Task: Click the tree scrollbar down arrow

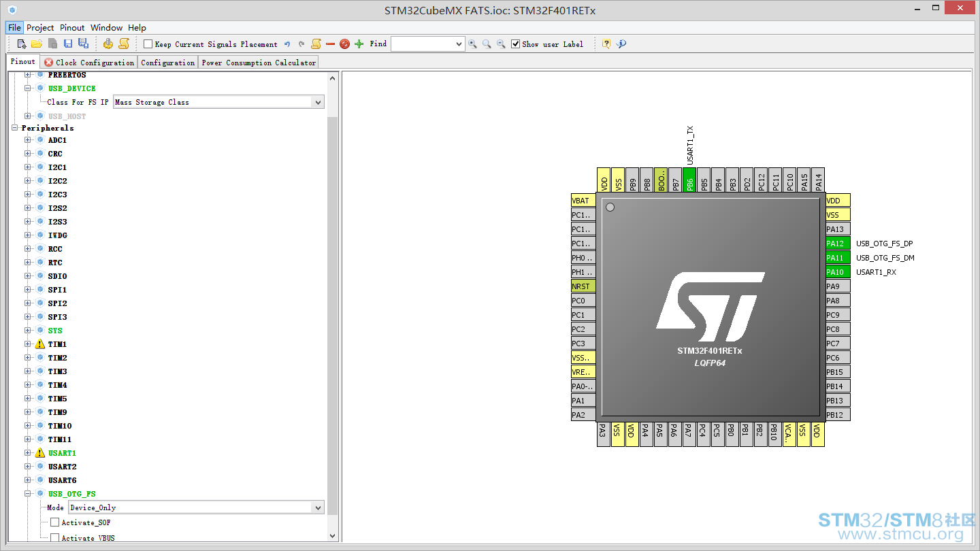Action: coord(333,536)
